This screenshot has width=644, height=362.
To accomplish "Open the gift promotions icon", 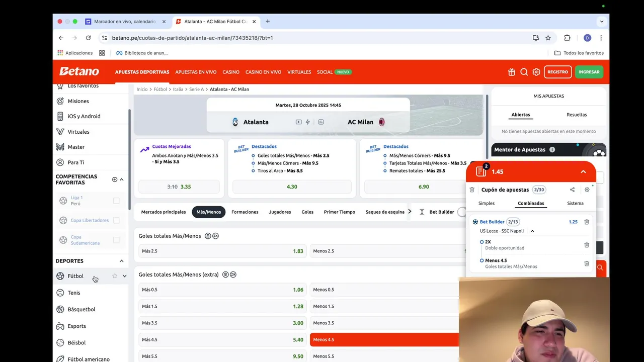I will click(x=512, y=72).
